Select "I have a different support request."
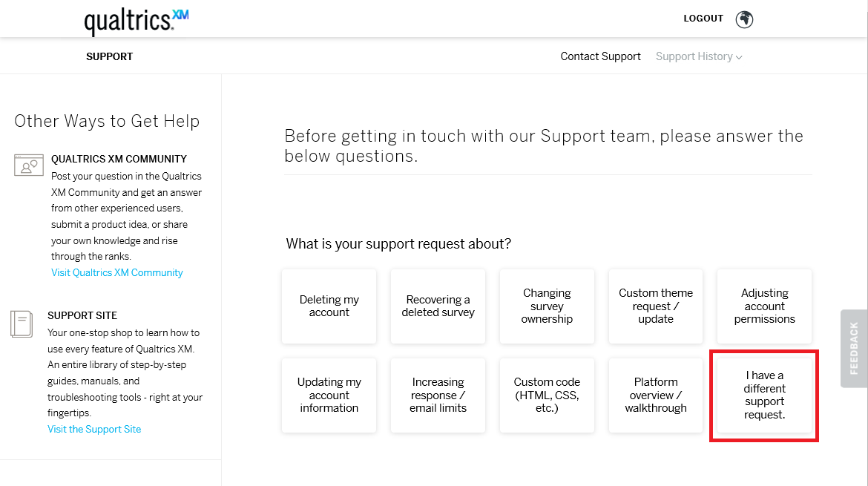Viewport: 868px width, 486px height. tap(764, 395)
